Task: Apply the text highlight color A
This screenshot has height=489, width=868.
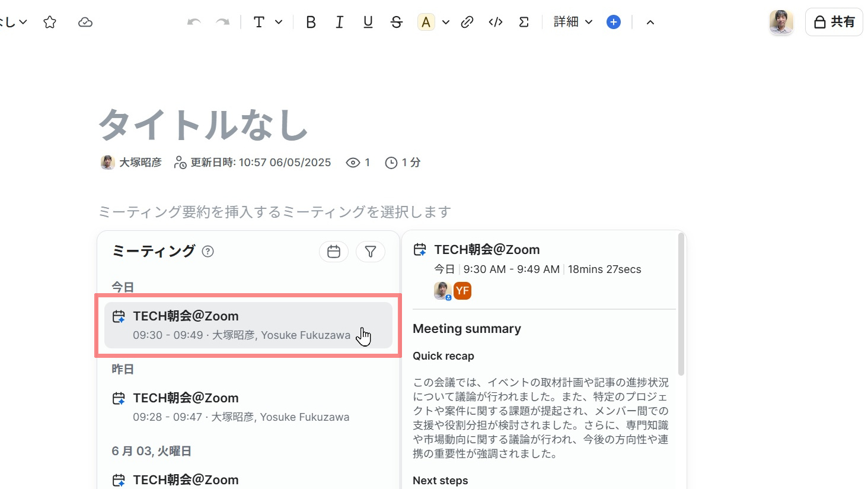Action: (x=426, y=22)
